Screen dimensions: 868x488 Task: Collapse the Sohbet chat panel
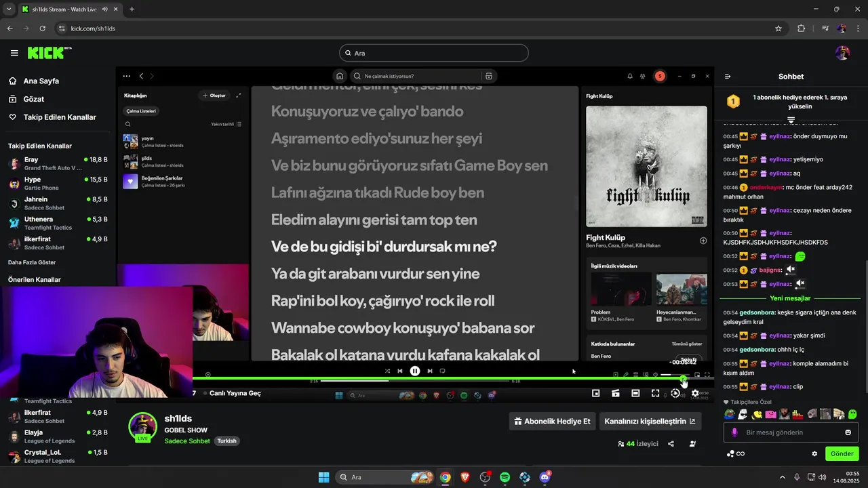tap(728, 77)
